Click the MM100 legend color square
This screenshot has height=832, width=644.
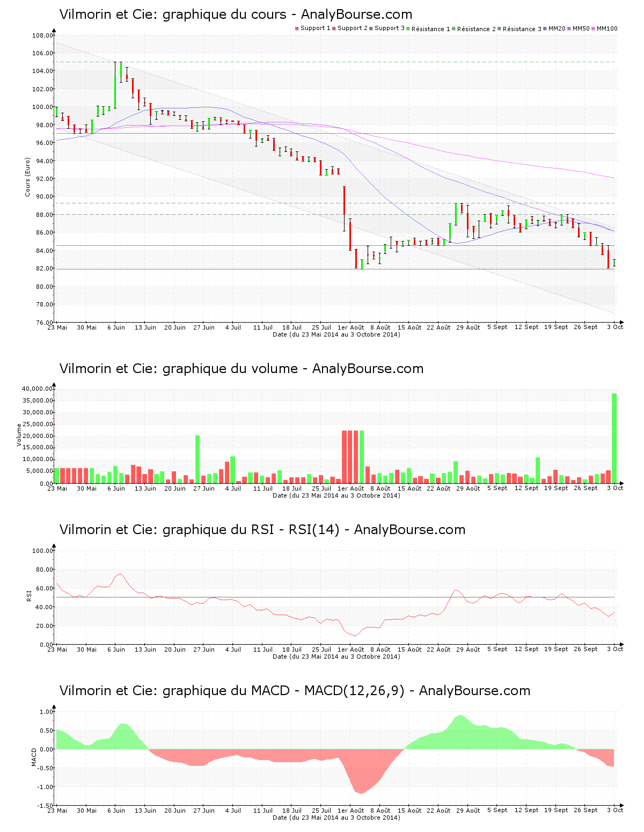pyautogui.click(x=594, y=28)
